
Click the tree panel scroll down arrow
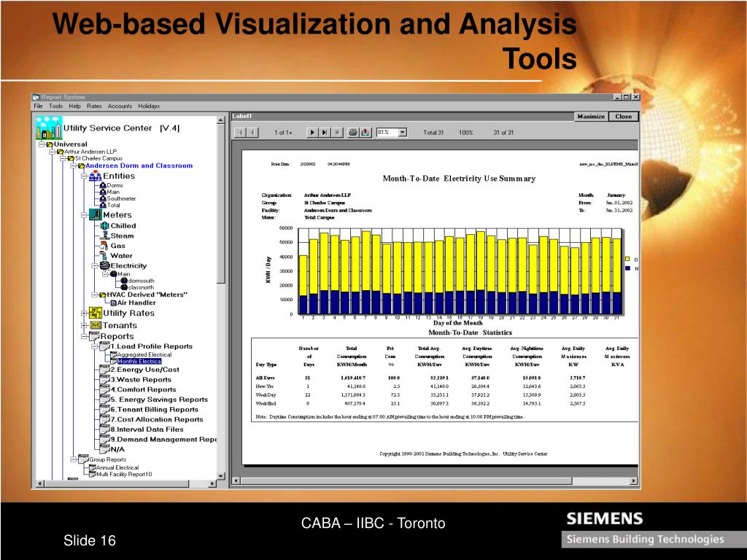[220, 475]
